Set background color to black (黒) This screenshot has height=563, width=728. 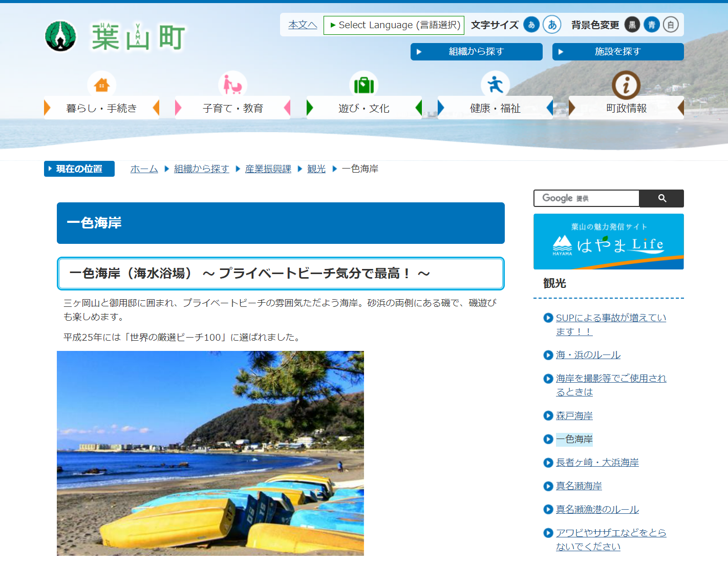632,25
